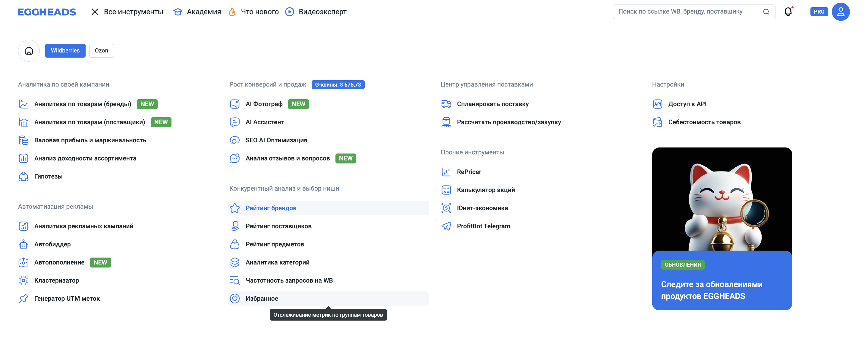The width and height of the screenshot is (868, 342).
Task: Click the AI Ассистент chat icon
Action: 235,122
